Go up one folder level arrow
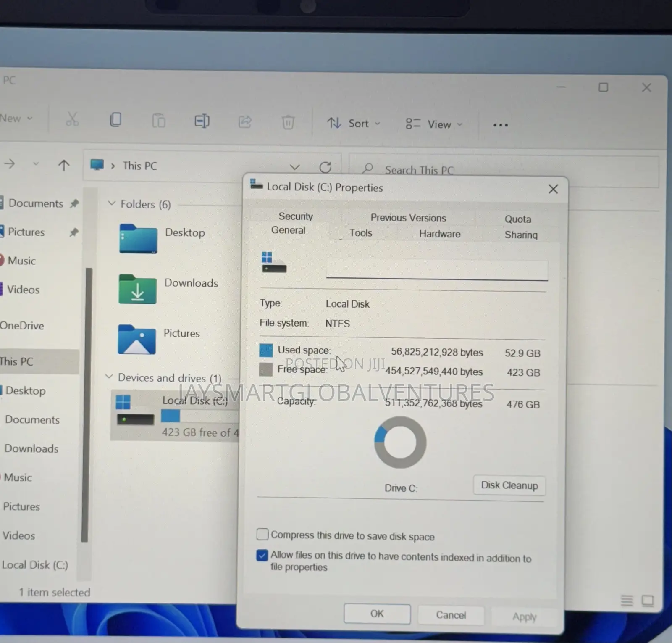Image resolution: width=672 pixels, height=643 pixels. coord(64,165)
